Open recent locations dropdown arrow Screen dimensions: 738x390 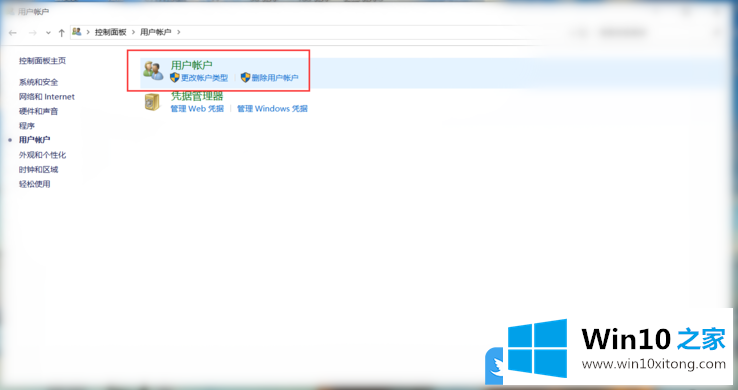48,33
